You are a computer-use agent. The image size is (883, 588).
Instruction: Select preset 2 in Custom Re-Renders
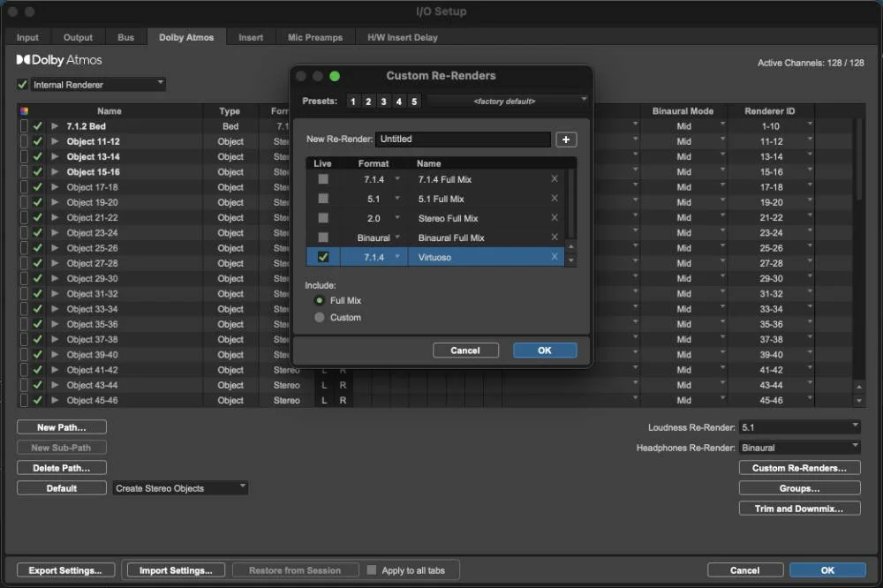coord(368,102)
